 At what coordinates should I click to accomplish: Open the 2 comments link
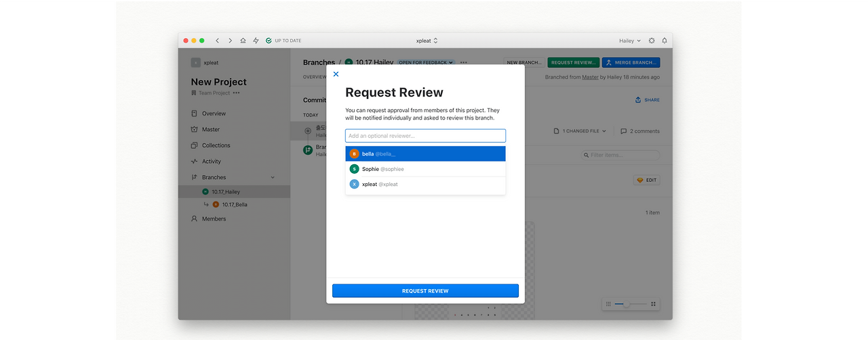point(640,131)
